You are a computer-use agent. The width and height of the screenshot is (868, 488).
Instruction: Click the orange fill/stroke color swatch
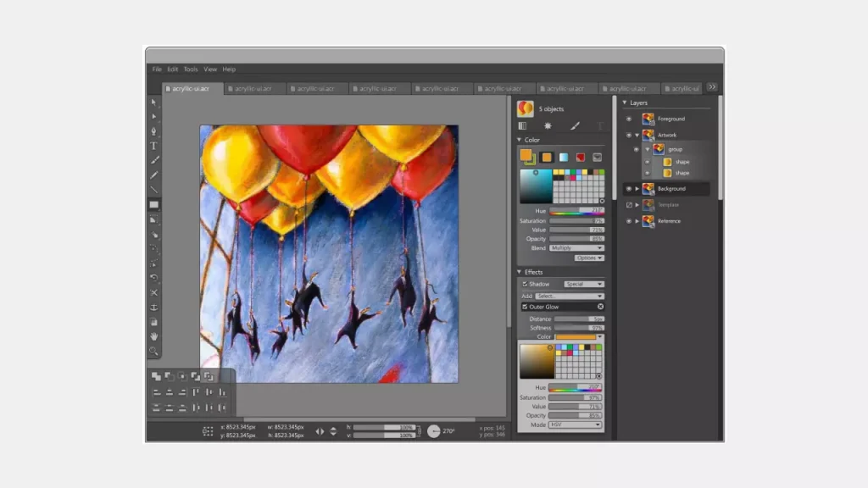click(526, 157)
